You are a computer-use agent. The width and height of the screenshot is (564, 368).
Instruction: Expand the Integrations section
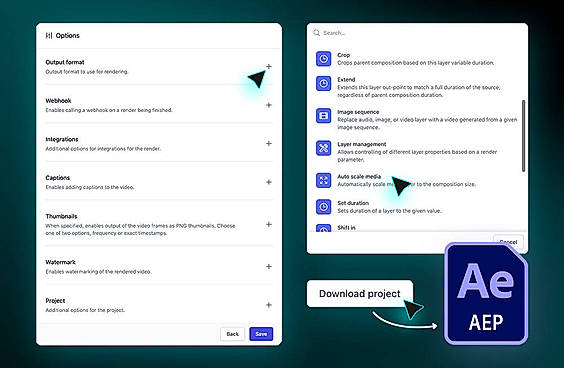pos(269,144)
